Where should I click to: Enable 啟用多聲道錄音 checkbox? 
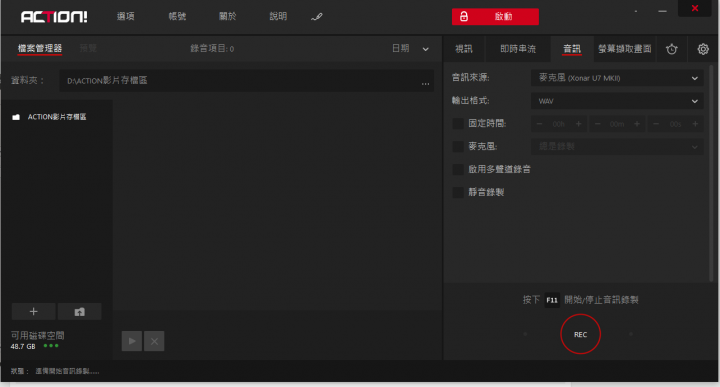[458, 169]
